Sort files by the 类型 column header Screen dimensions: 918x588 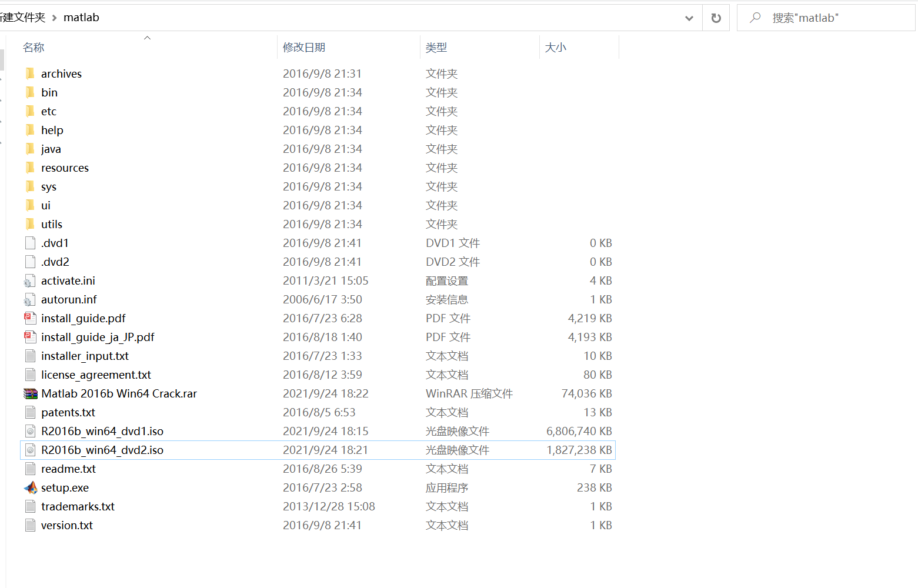(436, 48)
